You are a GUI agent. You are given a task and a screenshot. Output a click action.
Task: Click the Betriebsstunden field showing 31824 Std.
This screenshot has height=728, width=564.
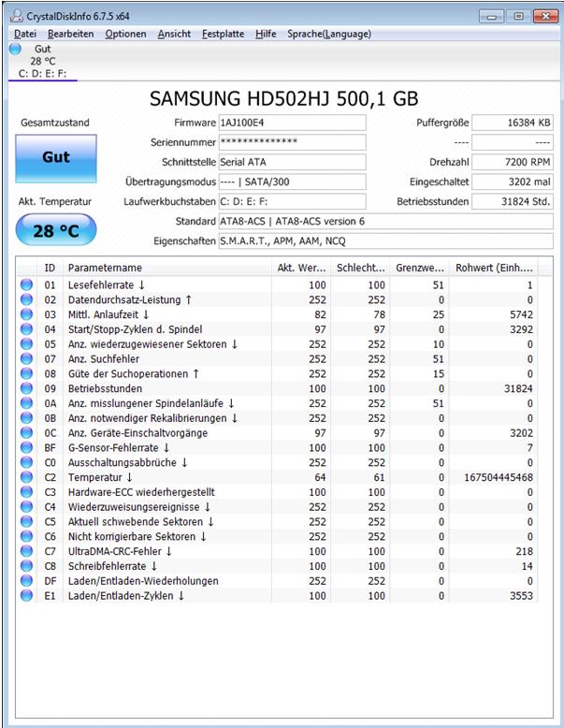(513, 201)
